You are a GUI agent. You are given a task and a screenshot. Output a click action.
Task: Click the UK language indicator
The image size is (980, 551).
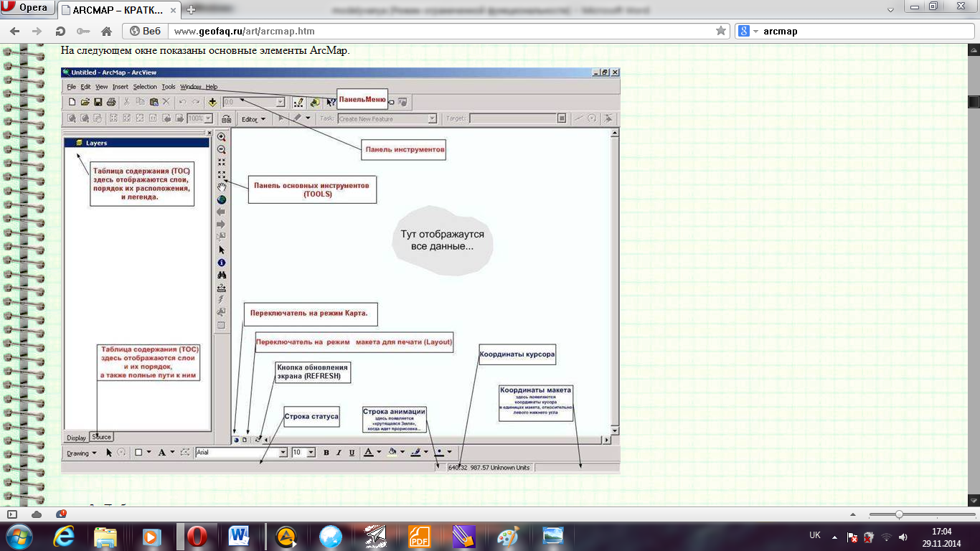coord(815,535)
